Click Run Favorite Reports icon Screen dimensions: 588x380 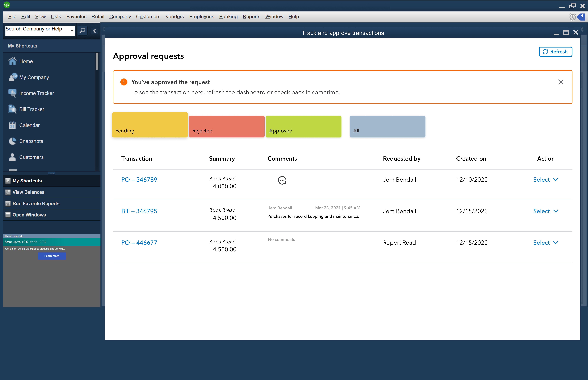[8, 204]
